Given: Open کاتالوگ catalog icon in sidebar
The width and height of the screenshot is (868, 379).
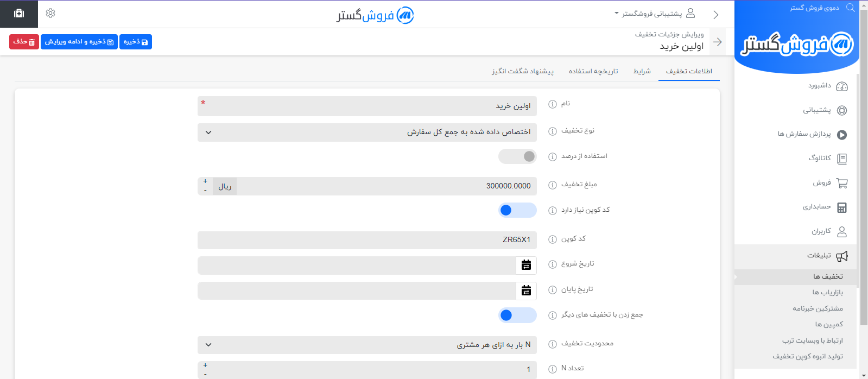Looking at the screenshot, I should click(842, 159).
